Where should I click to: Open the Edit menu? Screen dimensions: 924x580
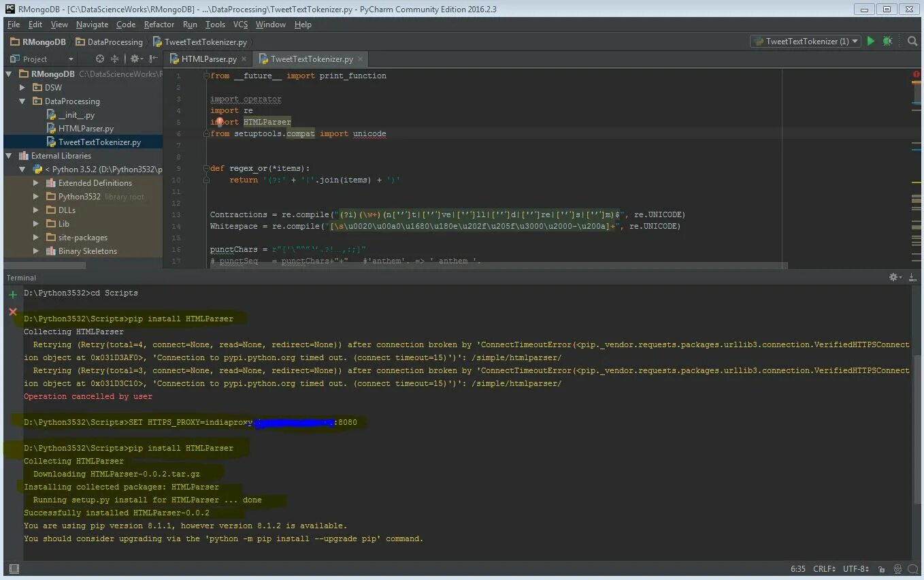[x=35, y=24]
